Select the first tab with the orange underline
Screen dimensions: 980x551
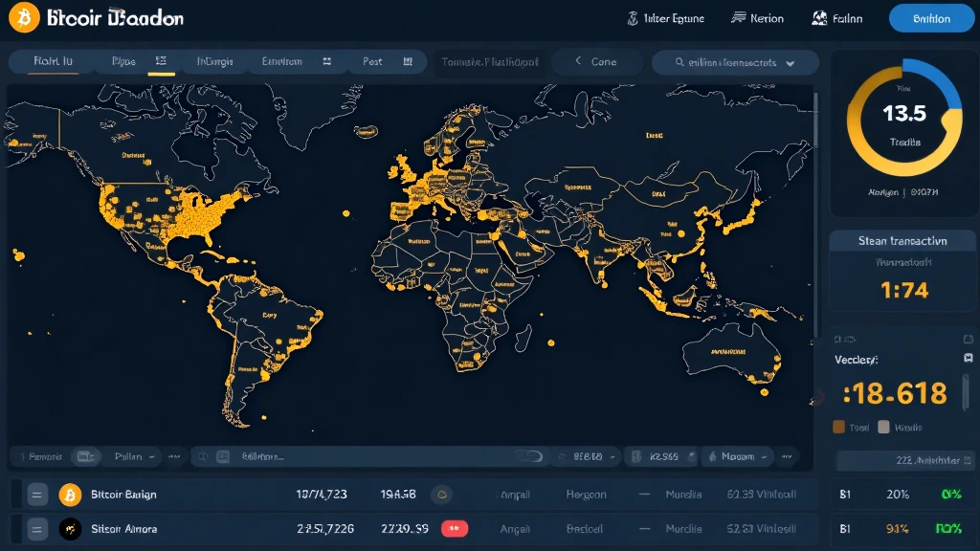tap(54, 61)
